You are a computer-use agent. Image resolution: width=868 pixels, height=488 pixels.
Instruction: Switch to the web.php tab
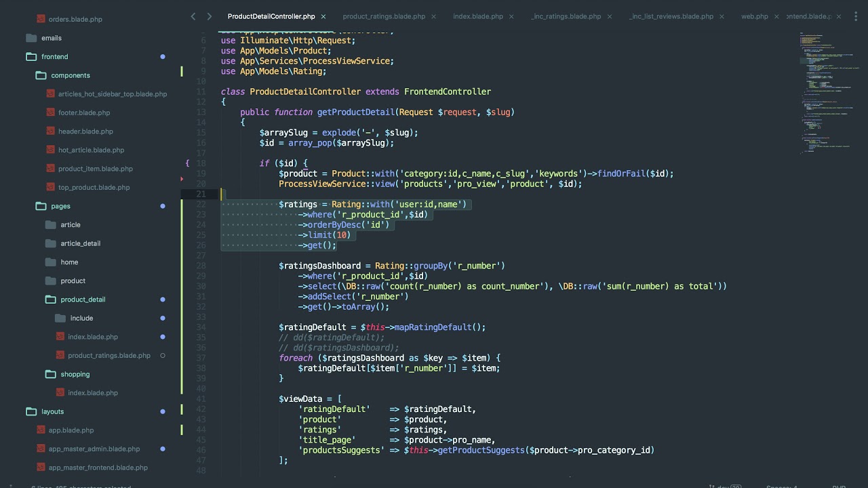[755, 16]
